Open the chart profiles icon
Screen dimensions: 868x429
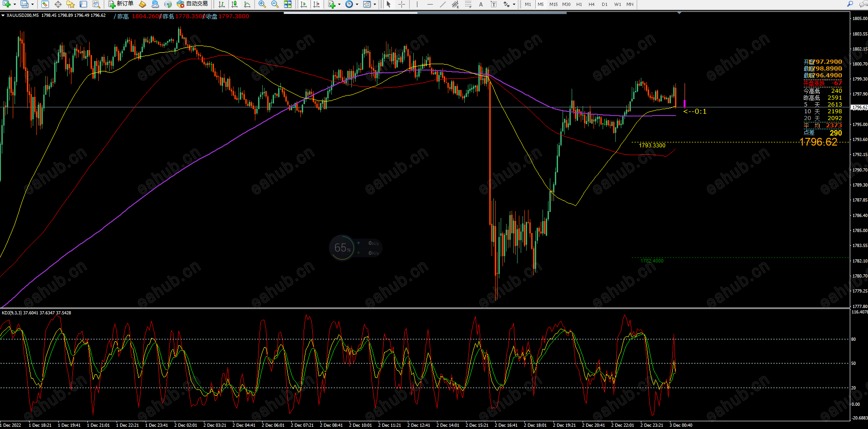pos(24,4)
